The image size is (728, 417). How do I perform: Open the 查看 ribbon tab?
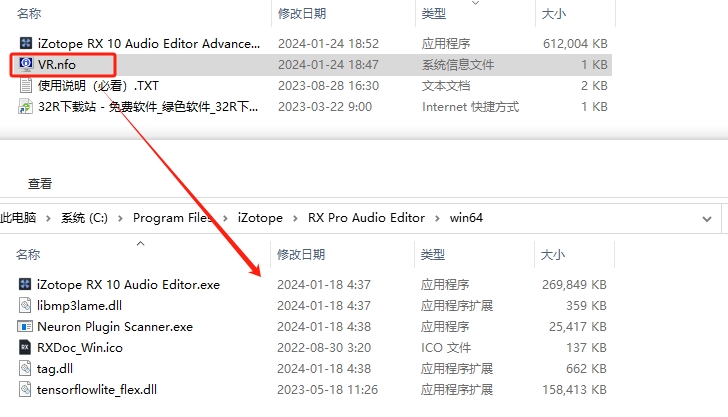(x=40, y=184)
